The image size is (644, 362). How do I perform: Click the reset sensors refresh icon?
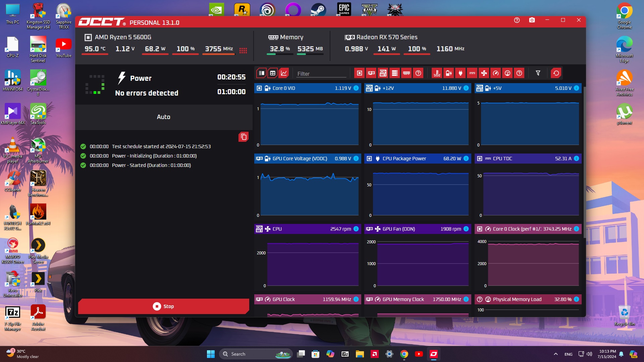tap(556, 73)
